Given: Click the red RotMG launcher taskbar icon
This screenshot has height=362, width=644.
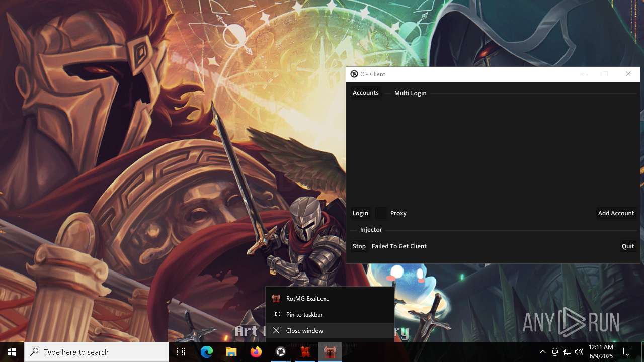Looking at the screenshot, I should tap(305, 352).
